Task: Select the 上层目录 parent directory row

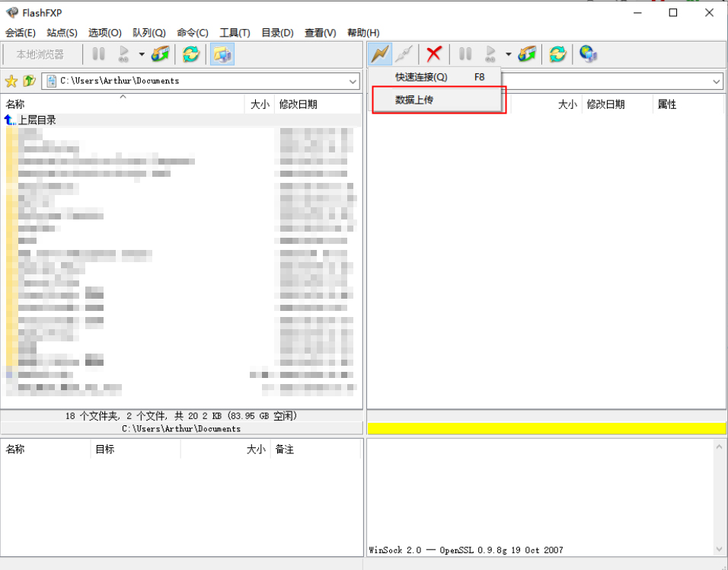Action: (182, 120)
